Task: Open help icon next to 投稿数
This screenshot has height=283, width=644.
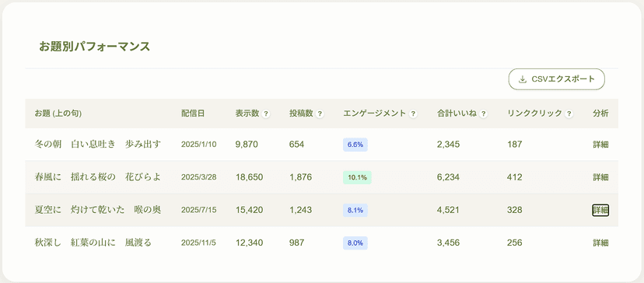Action: (320, 114)
